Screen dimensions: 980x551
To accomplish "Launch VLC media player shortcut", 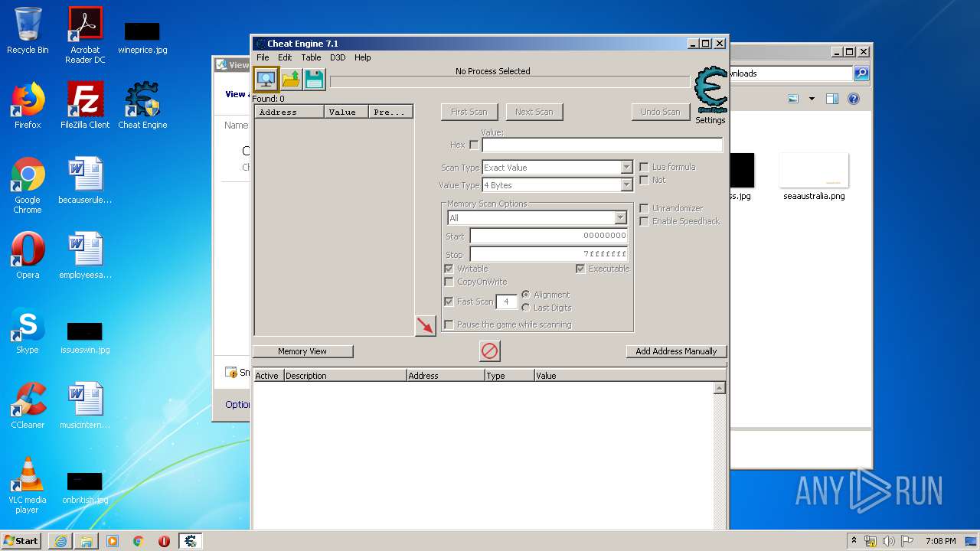I will 28,485.
